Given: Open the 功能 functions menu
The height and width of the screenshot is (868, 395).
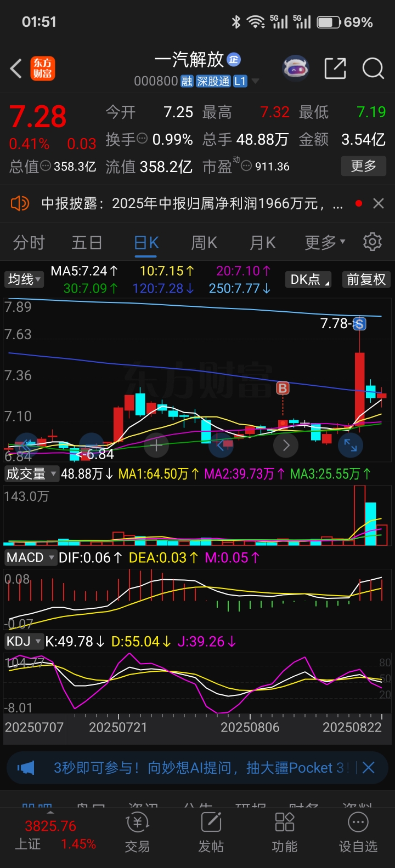Looking at the screenshot, I should 284,833.
